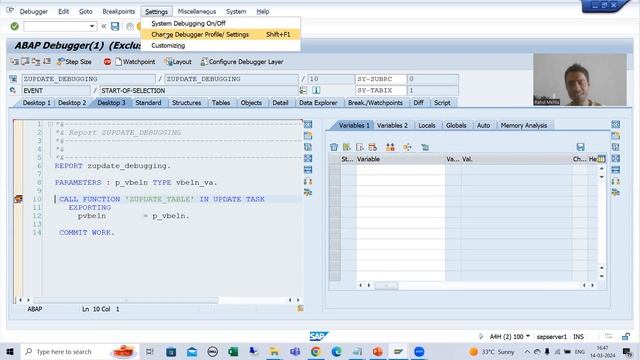Screen dimensions: 640x360
Task: Click the orange binoculars icon in variables toolbar
Action: pos(390,147)
